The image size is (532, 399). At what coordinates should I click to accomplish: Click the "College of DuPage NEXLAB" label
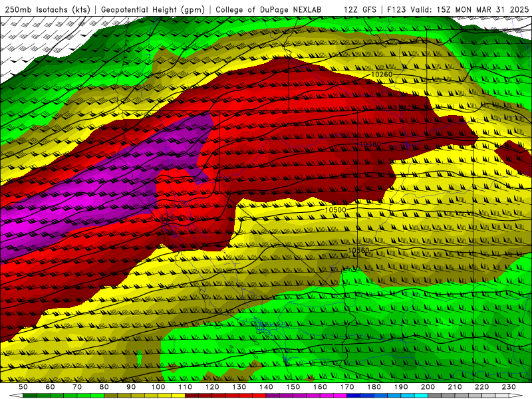[x=269, y=10]
